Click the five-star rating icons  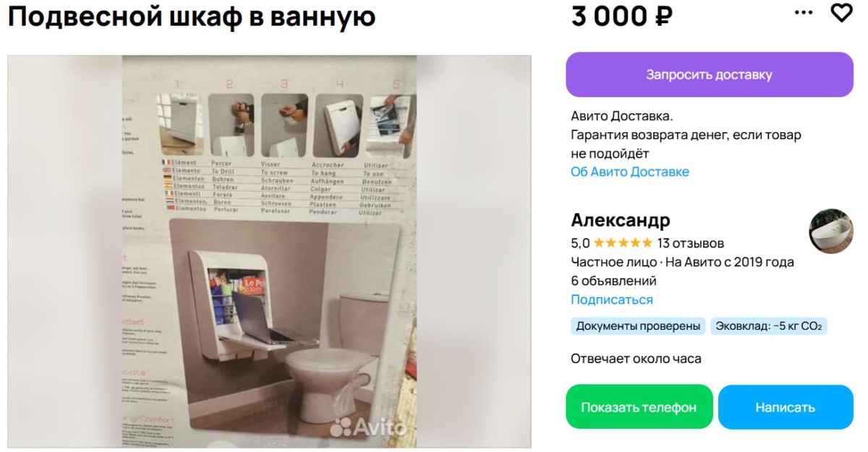click(x=623, y=243)
